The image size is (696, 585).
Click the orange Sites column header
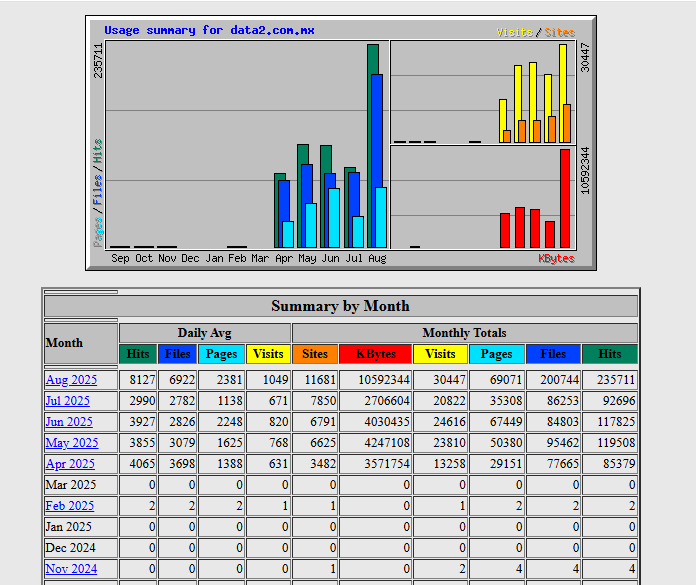tap(314, 354)
